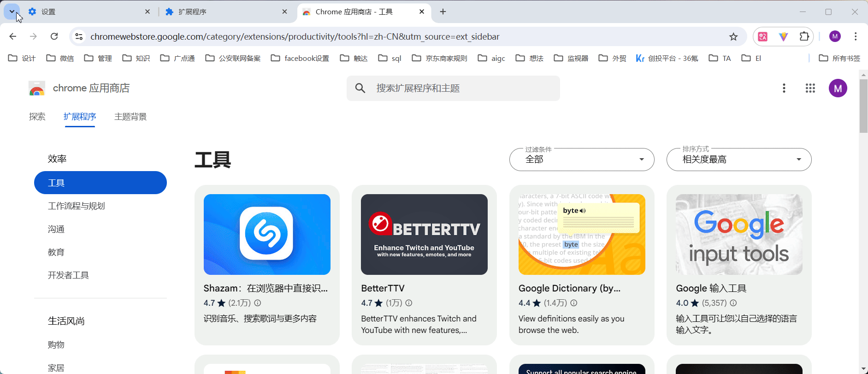
Task: Open the web store three-dot options menu
Action: [x=784, y=88]
